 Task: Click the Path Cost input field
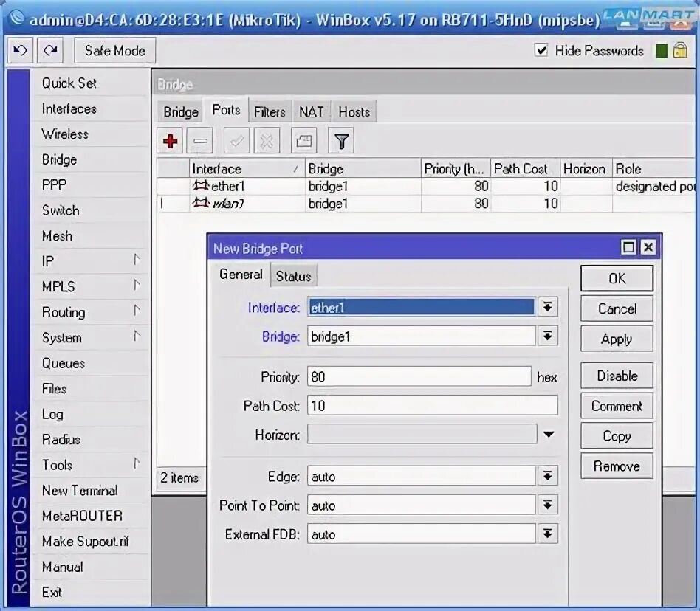pyautogui.click(x=432, y=405)
